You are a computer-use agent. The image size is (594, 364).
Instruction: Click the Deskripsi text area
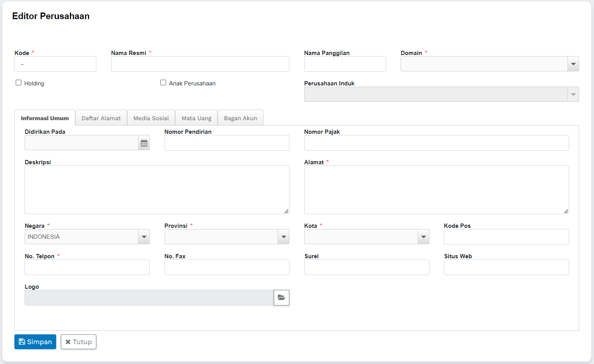click(157, 190)
